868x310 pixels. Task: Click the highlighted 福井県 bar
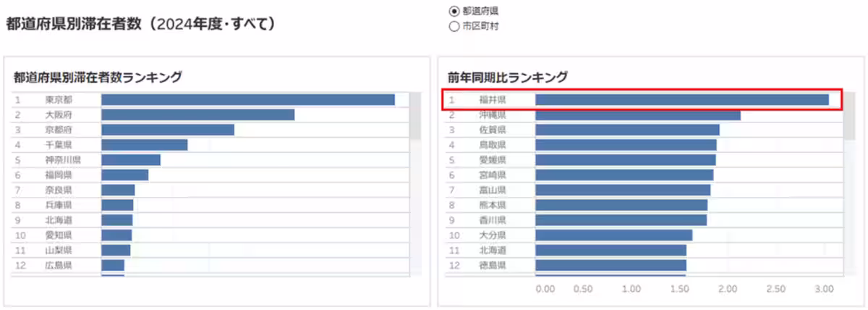(681, 100)
